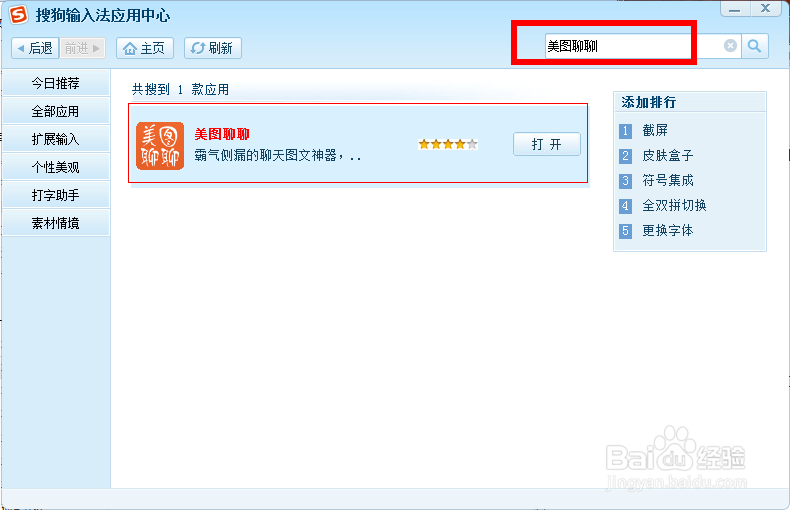Go back with the 后退 button
The image size is (790, 510).
click(35, 48)
